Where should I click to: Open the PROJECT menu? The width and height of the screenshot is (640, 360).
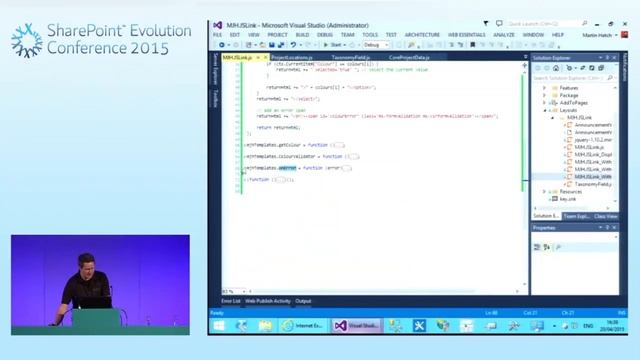coord(277,35)
